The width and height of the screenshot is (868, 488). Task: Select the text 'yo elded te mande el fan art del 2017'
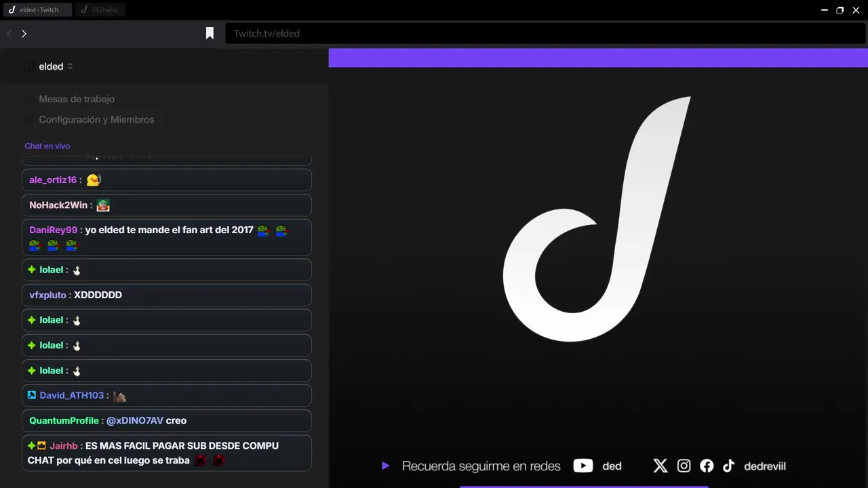pyautogui.click(x=170, y=230)
